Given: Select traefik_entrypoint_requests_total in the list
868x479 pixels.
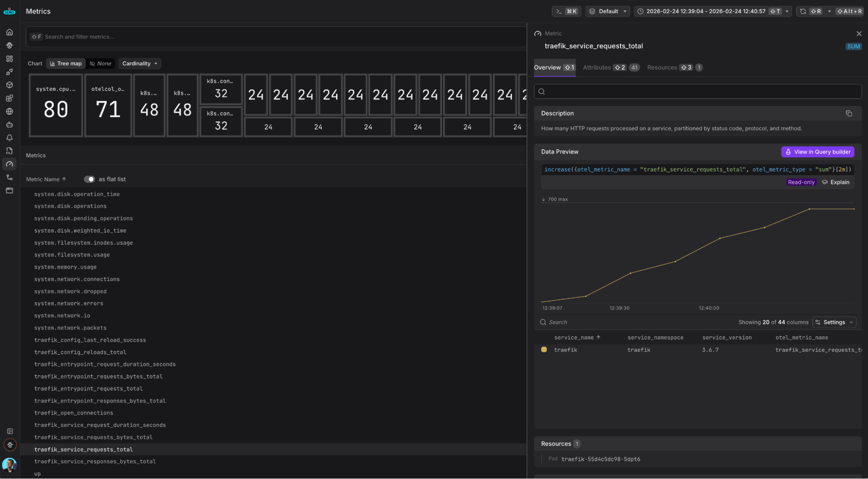Looking at the screenshot, I should click(88, 389).
